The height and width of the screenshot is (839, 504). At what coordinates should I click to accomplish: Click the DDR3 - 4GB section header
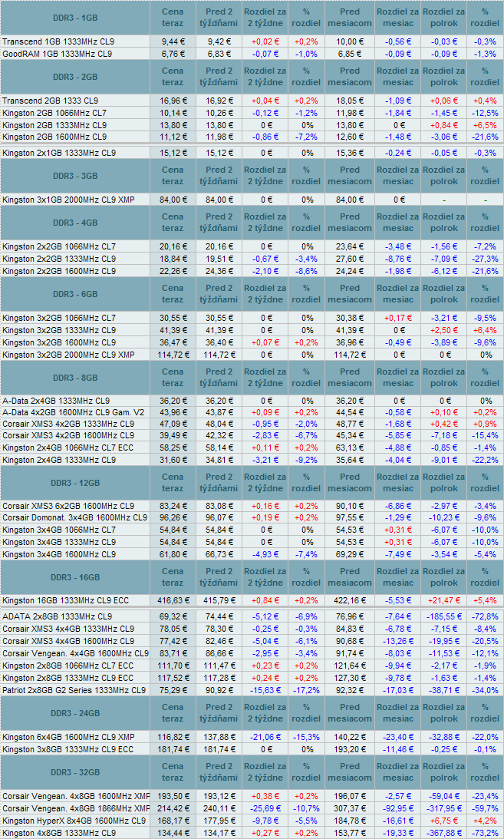(75, 223)
